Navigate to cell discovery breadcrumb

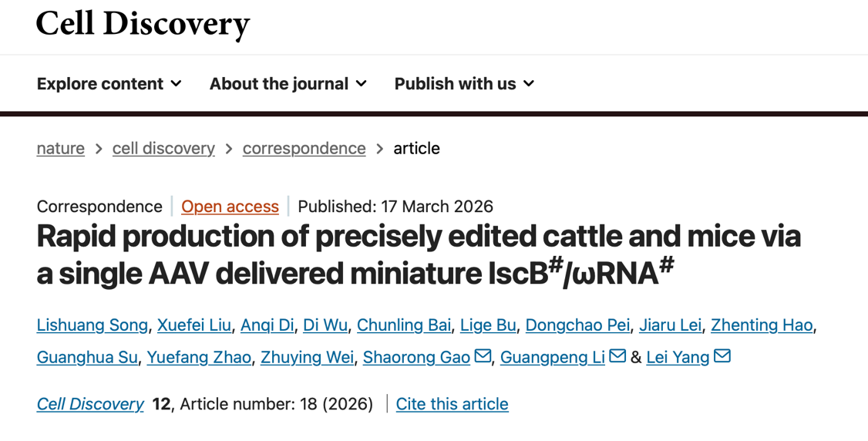[163, 148]
